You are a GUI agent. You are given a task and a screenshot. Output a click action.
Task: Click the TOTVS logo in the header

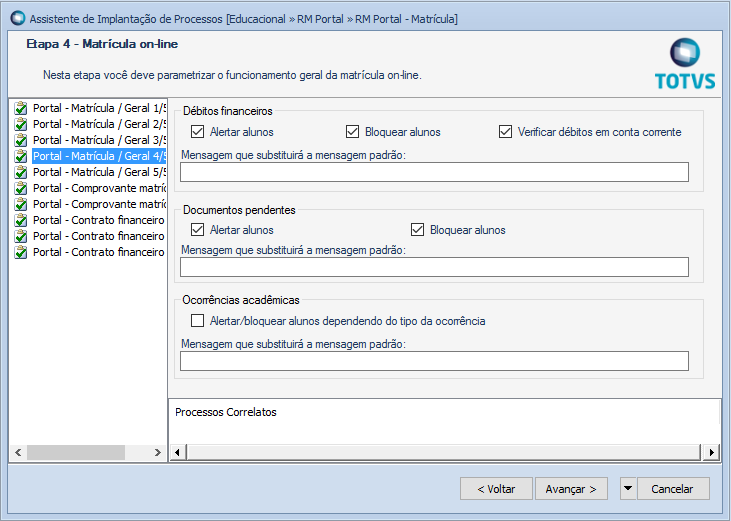[685, 64]
